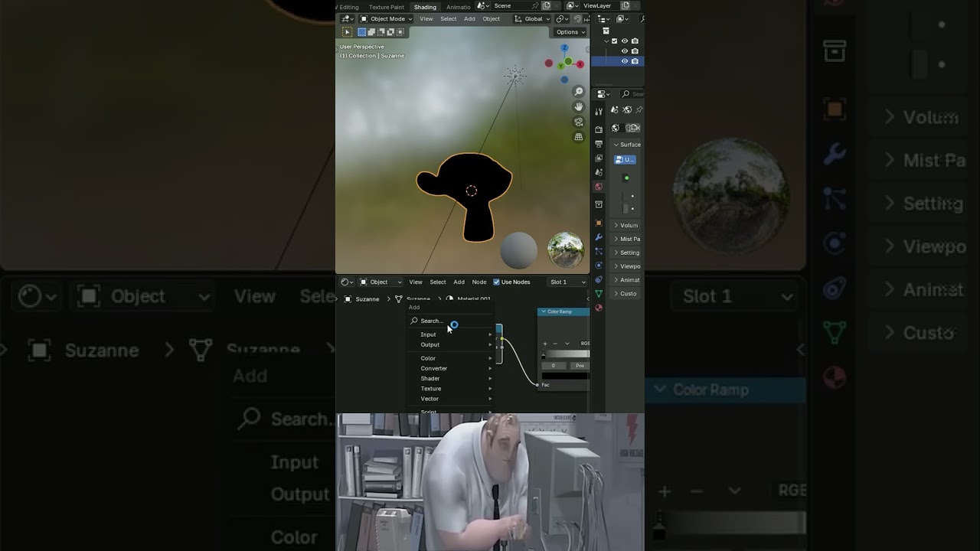Toggle the collection exclude checkbox in outliner

[x=614, y=41]
